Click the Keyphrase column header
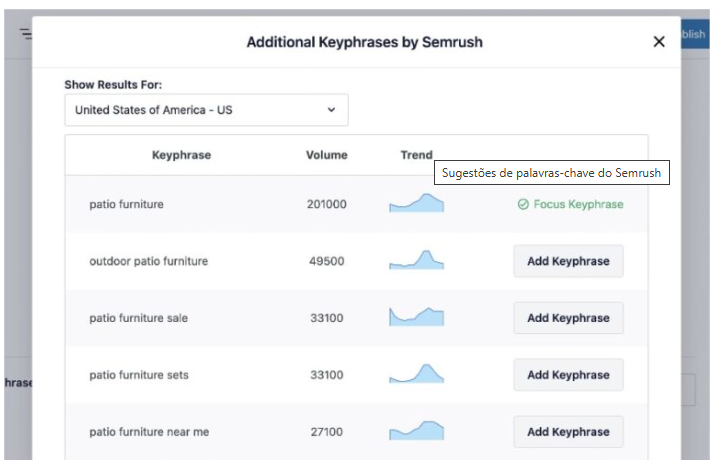The height and width of the screenshot is (468, 710). tap(181, 155)
